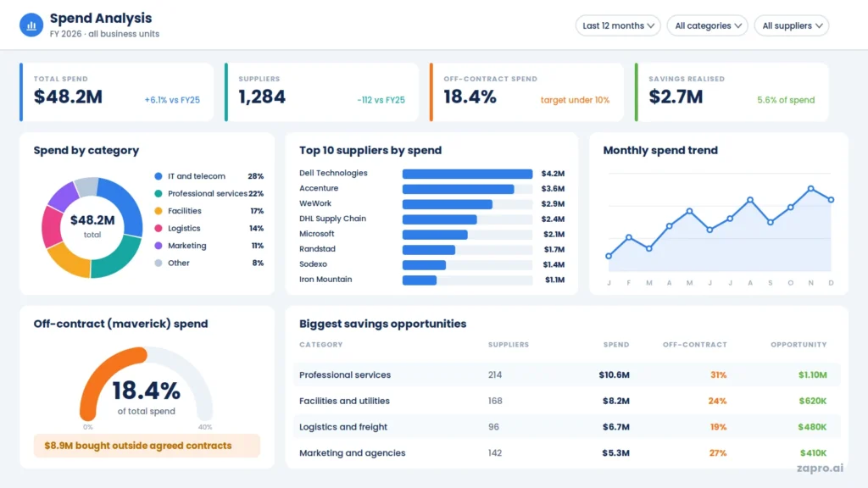Screen dimensions: 868x488
Task: Click the '$620K' opportunity value
Action: click(x=813, y=401)
